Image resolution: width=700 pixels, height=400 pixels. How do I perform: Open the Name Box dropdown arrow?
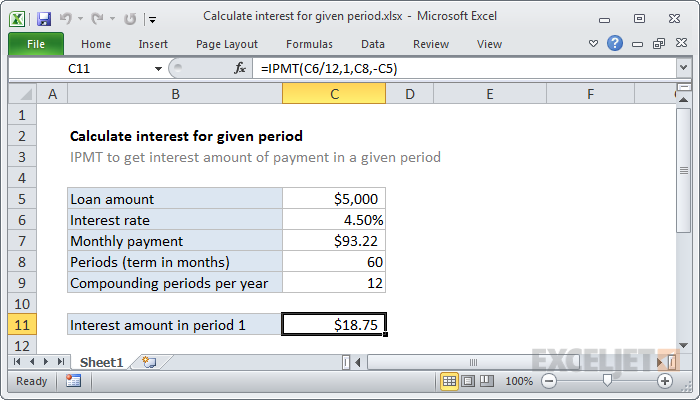pos(158,68)
